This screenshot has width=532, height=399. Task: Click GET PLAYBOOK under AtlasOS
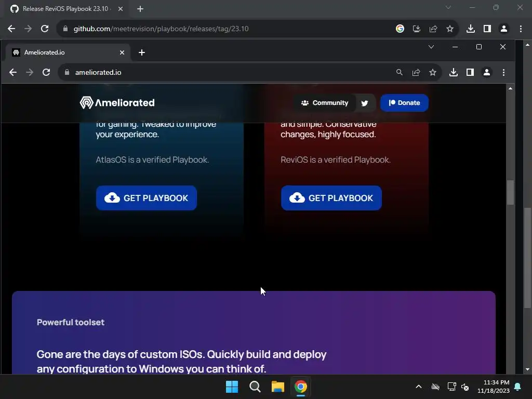click(x=146, y=198)
